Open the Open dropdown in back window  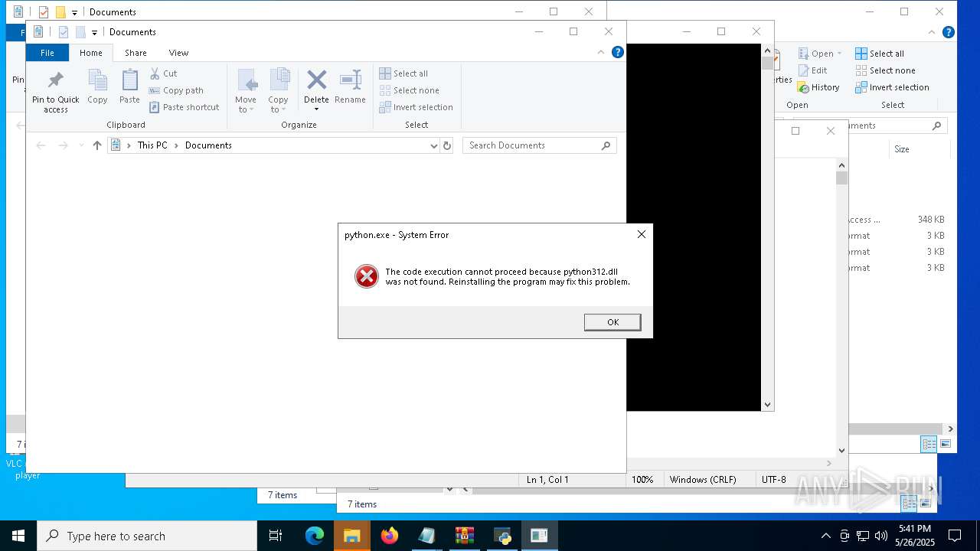click(x=820, y=54)
